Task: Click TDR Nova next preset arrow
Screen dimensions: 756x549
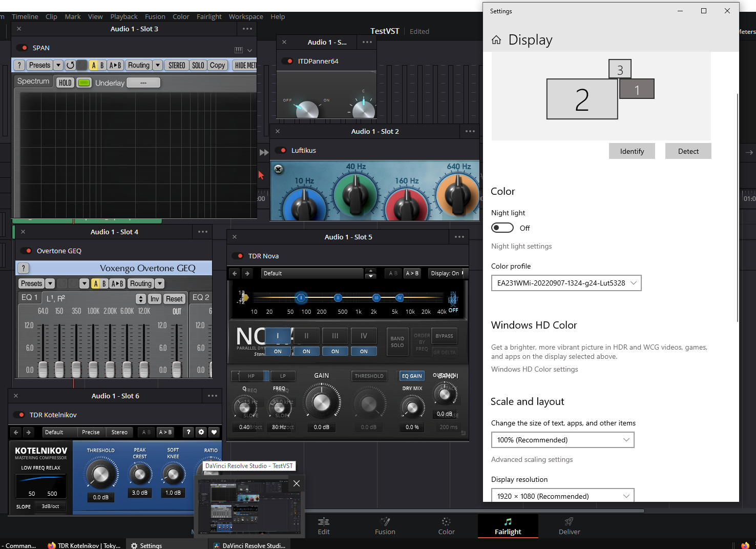Action: pyautogui.click(x=247, y=273)
